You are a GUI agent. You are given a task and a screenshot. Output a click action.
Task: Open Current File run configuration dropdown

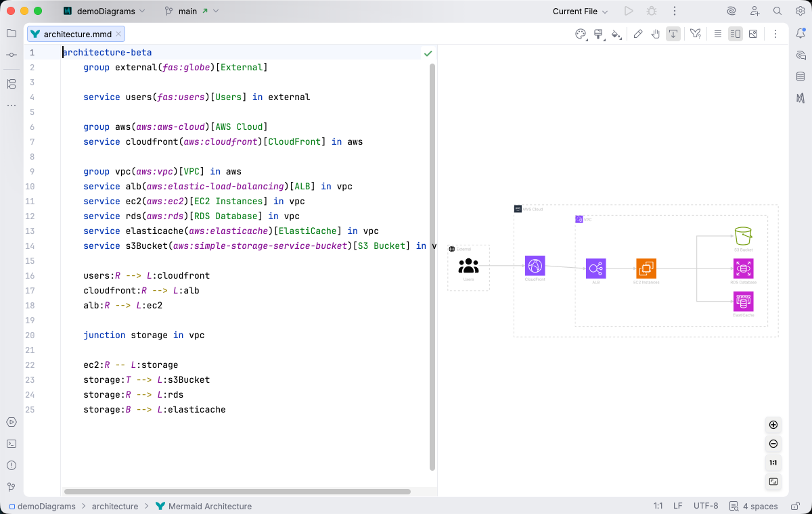click(x=580, y=11)
